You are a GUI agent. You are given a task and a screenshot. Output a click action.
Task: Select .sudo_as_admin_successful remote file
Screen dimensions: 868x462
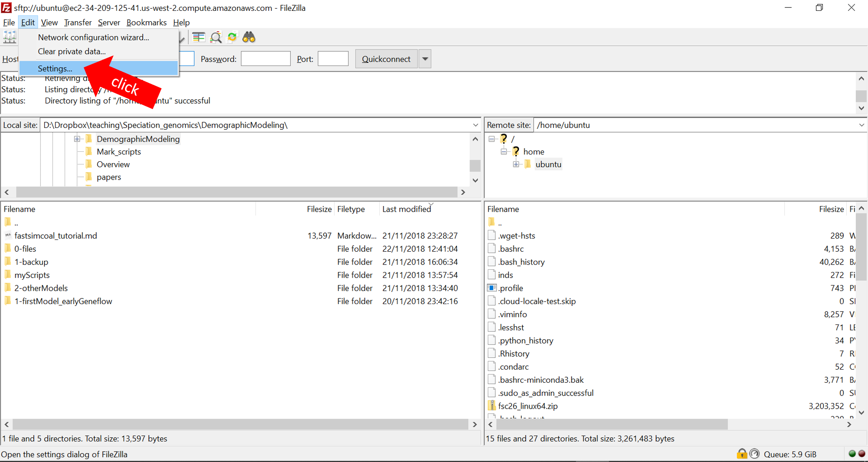(x=671, y=393)
